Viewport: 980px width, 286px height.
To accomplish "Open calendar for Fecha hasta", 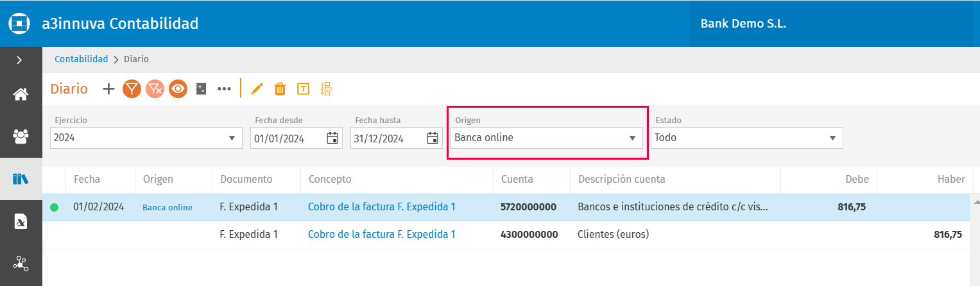I will [x=432, y=137].
